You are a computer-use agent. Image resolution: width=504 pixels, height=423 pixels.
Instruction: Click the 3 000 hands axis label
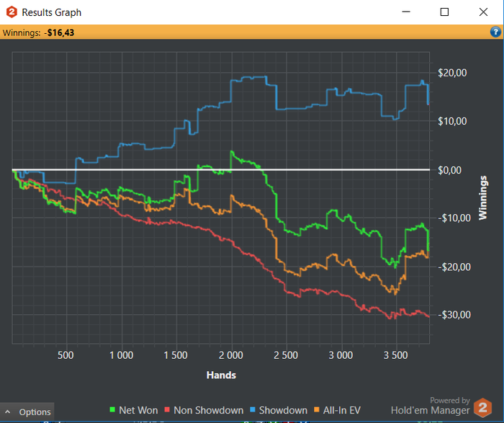pos(341,355)
